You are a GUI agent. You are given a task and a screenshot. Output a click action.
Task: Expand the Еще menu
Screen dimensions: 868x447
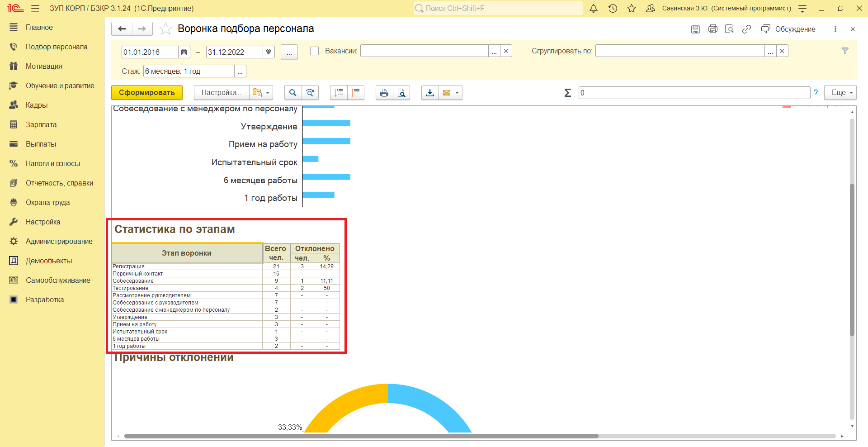(x=840, y=93)
